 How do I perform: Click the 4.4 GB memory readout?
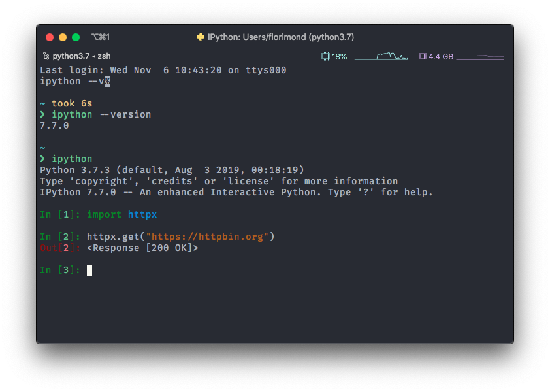441,56
